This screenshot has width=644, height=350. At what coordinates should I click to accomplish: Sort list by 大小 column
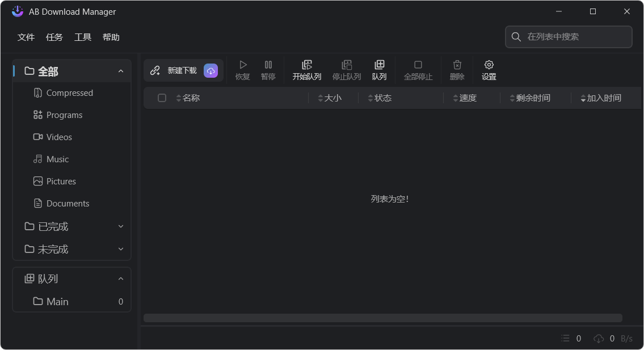(x=330, y=98)
